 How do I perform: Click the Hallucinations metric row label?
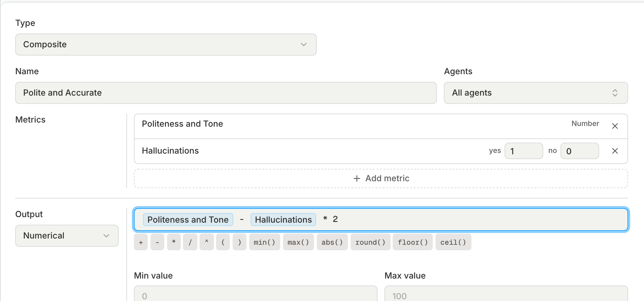tap(170, 151)
